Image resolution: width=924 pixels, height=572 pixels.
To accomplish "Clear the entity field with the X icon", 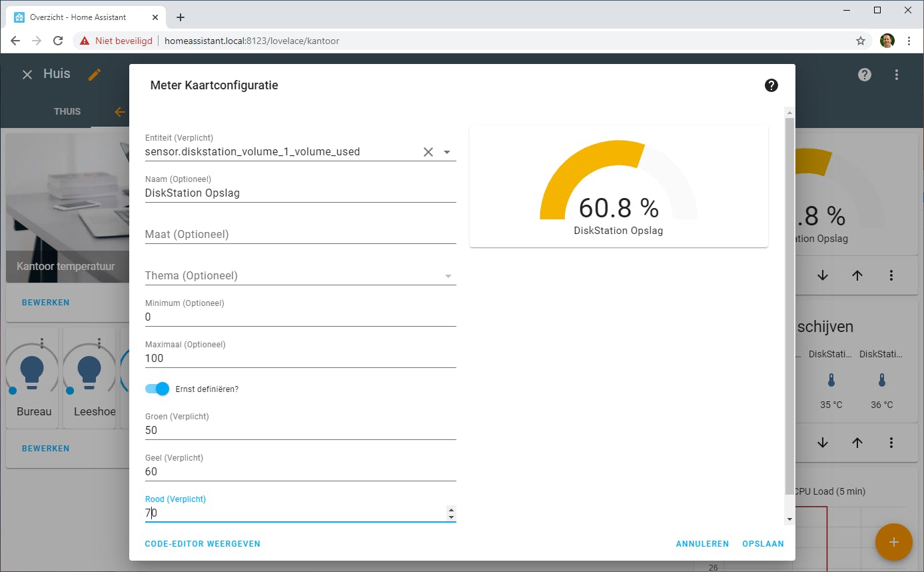I will (x=428, y=152).
